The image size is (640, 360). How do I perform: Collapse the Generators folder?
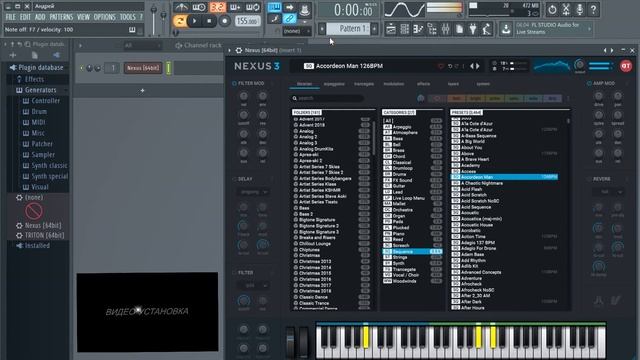click(x=40, y=90)
